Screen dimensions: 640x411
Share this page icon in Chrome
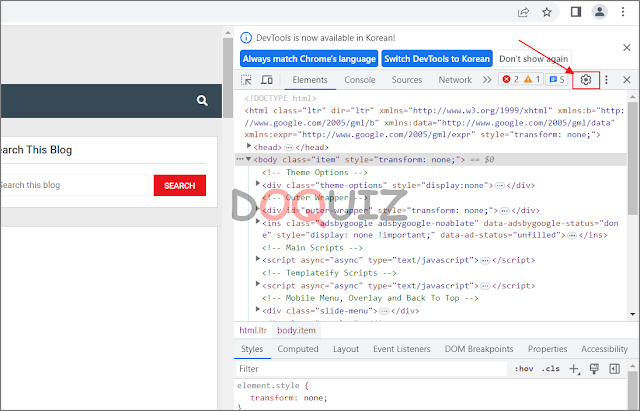[523, 12]
